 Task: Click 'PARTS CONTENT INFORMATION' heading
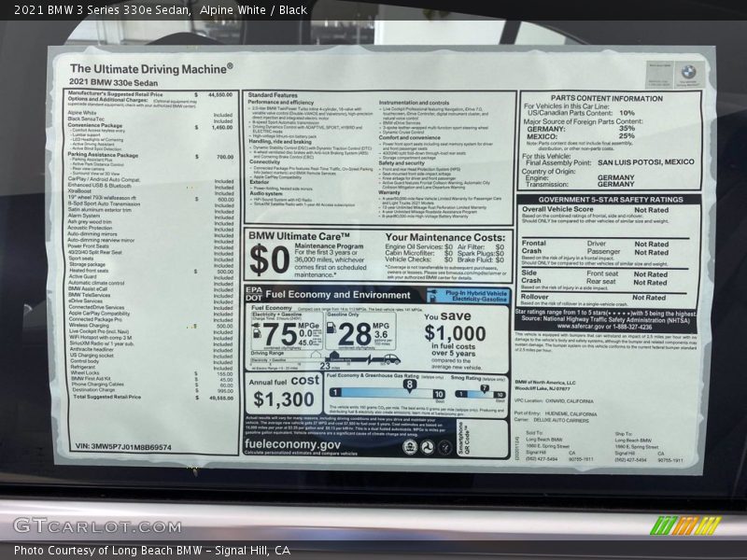(x=606, y=99)
